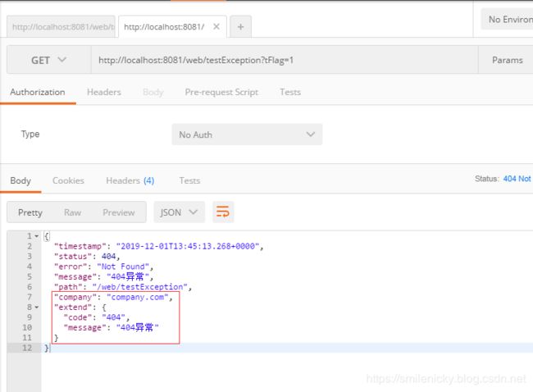
Task: Select the Authorization request tab
Action: [38, 92]
